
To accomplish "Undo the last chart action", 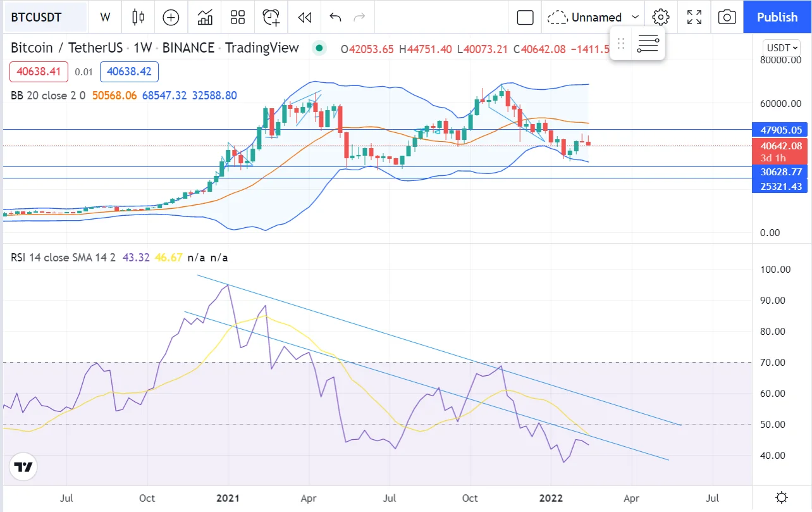I will (335, 17).
